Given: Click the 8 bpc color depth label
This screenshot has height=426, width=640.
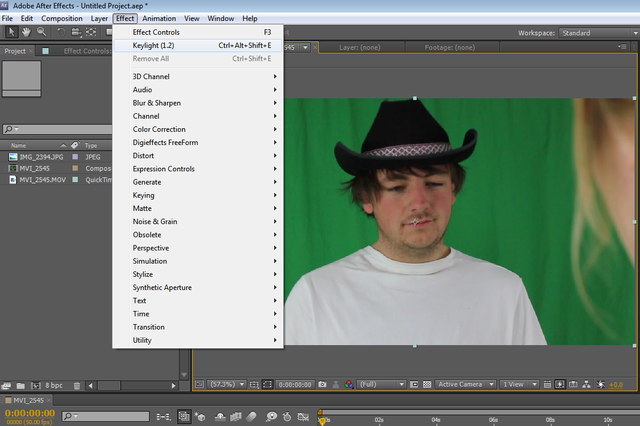Looking at the screenshot, I should [54, 385].
